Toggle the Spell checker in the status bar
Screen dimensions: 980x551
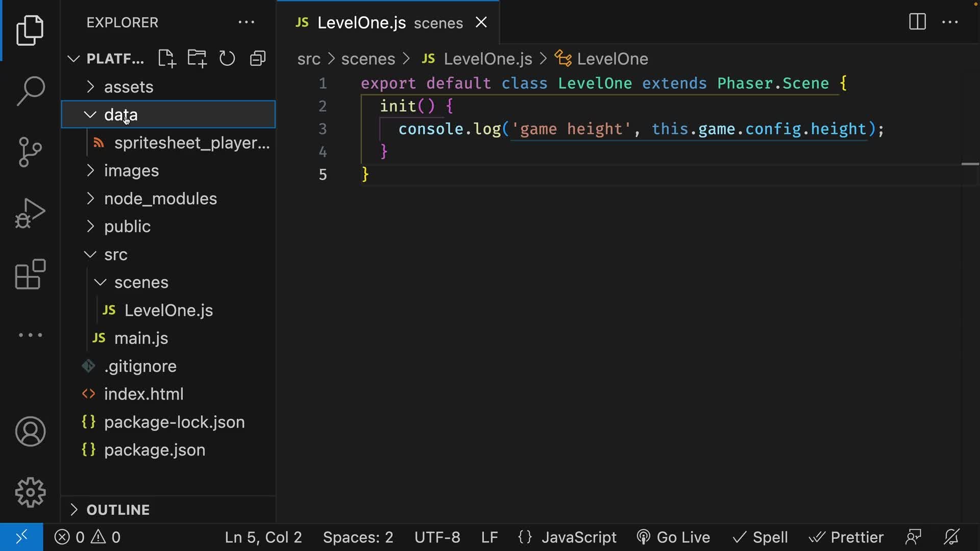[759, 537]
